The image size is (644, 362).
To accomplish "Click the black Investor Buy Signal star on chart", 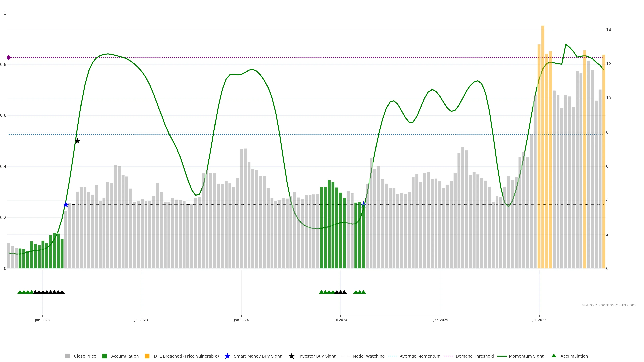I will (77, 141).
